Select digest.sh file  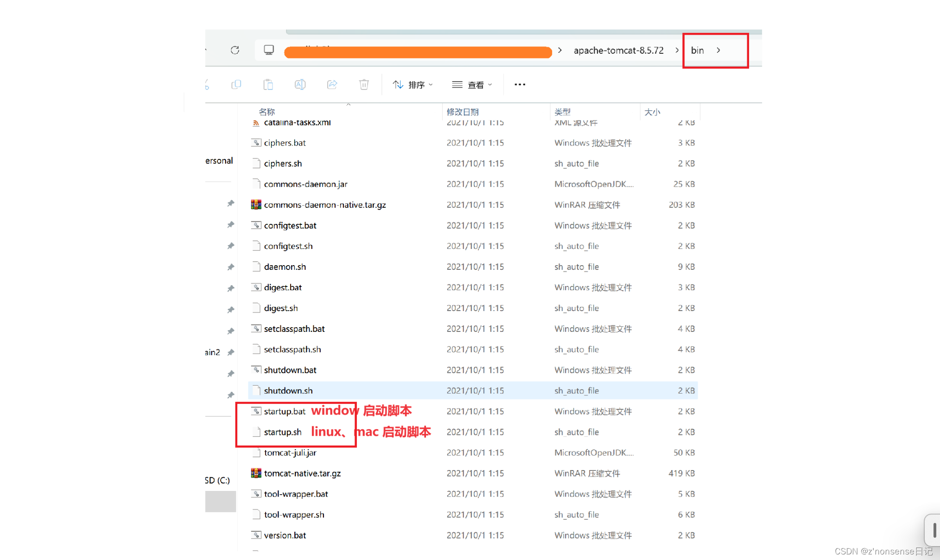pos(281,308)
